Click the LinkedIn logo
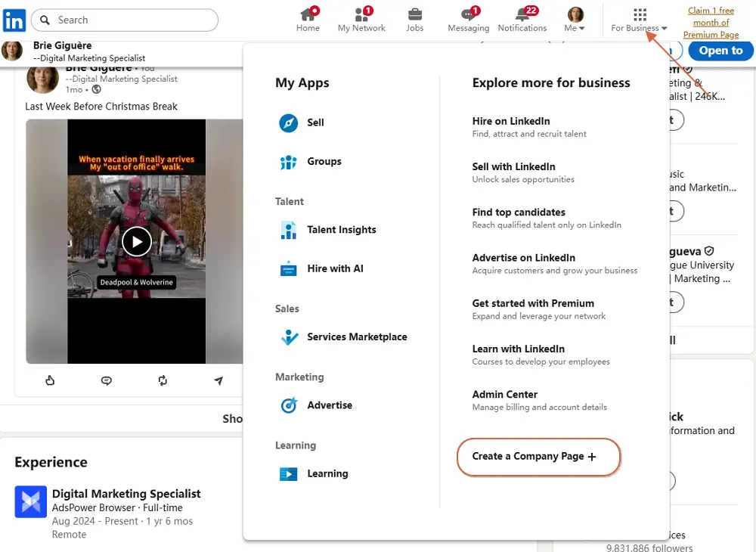Screen dimensions: 756x552 point(14,20)
